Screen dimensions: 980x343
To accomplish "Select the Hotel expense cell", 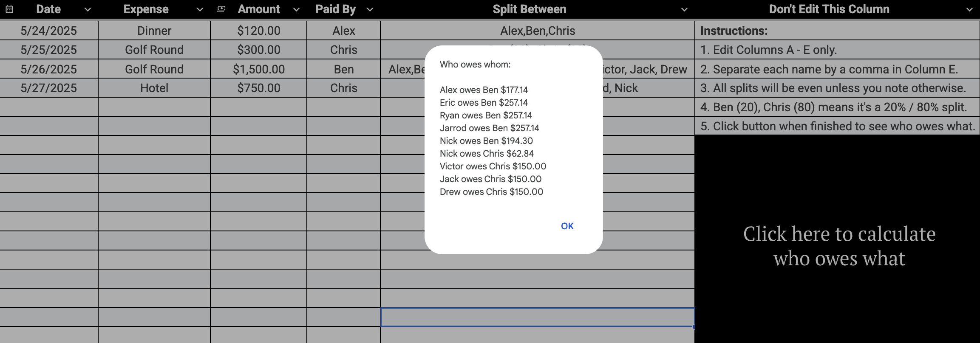I will pyautogui.click(x=154, y=88).
